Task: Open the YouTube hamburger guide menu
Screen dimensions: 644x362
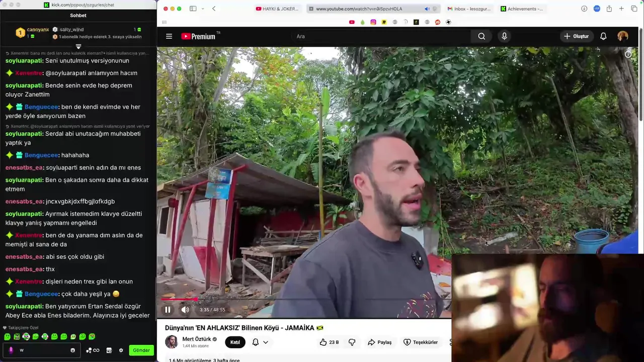Action: pyautogui.click(x=169, y=36)
